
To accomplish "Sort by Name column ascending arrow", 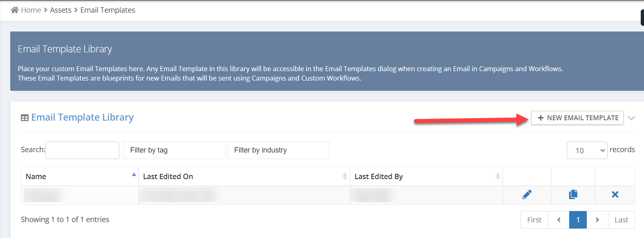I will tap(134, 175).
